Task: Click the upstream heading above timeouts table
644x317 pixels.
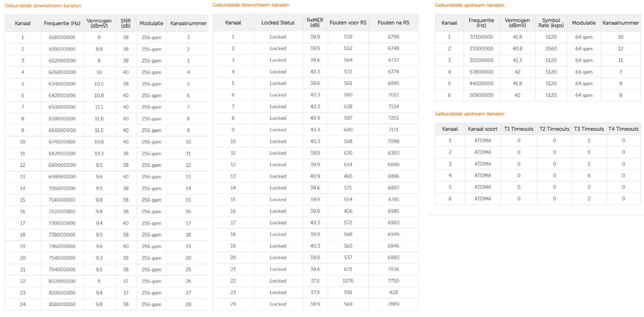Action: click(x=469, y=114)
